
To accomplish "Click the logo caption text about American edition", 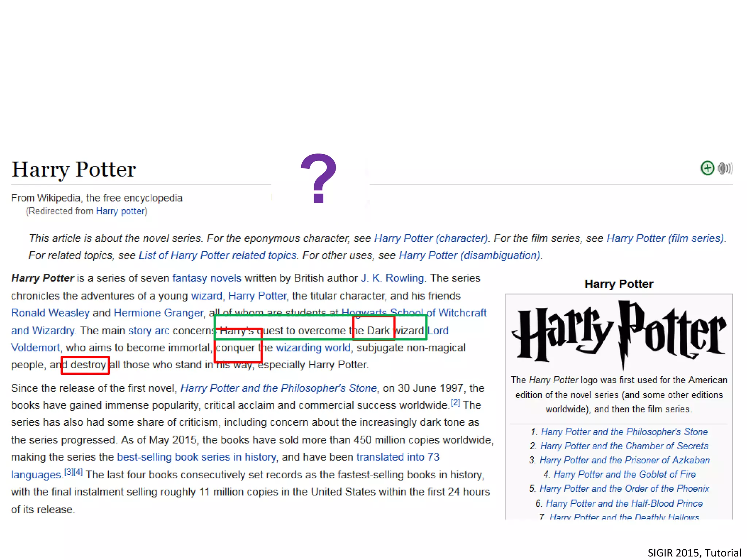I will point(619,394).
